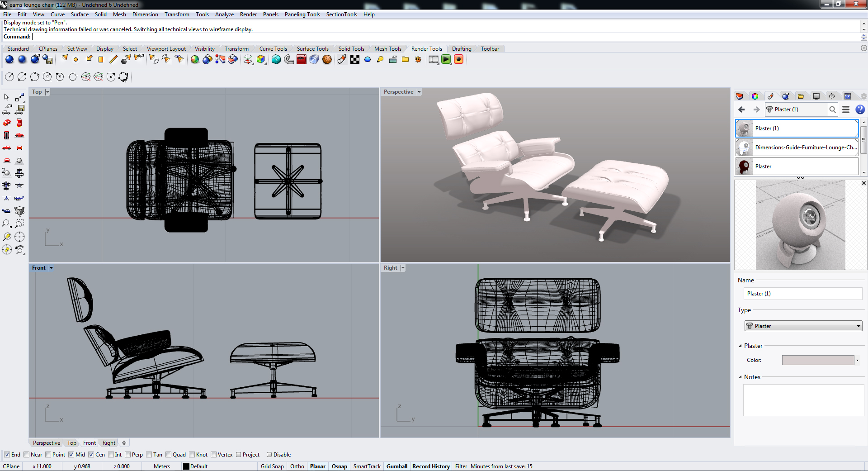Click the blue ellipse environment icon
The height and width of the screenshot is (471, 868).
368,59
